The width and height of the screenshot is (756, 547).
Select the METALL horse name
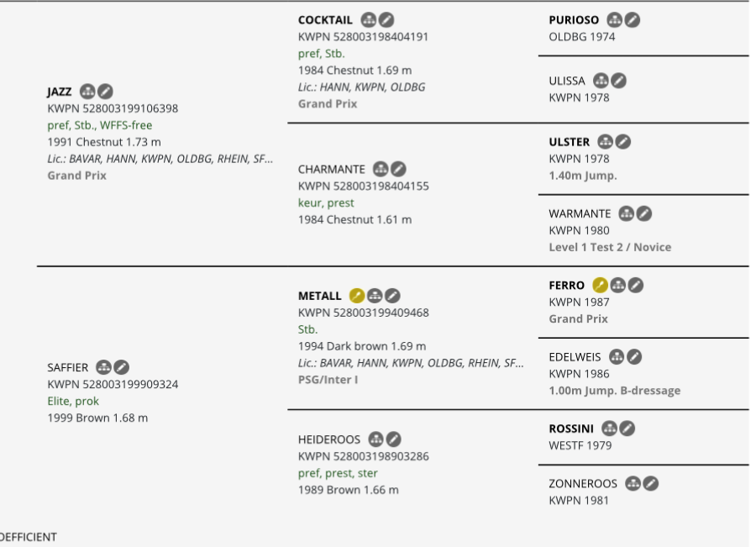tap(319, 296)
